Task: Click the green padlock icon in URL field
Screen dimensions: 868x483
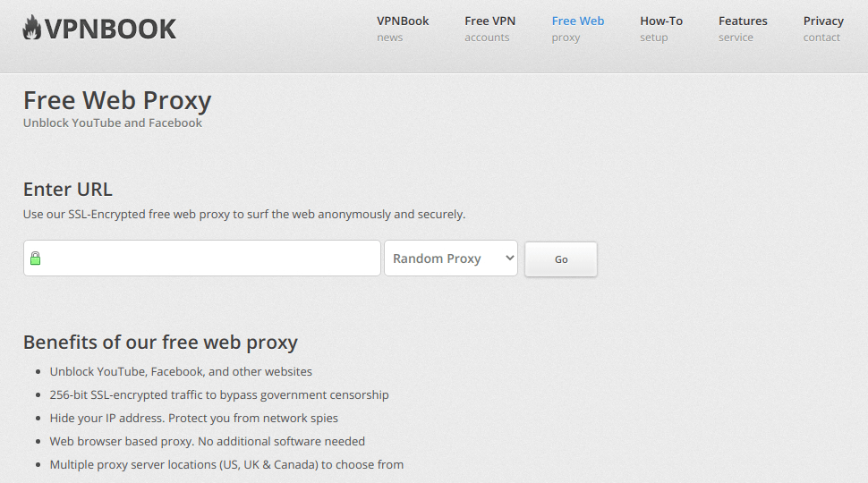Action: [36, 258]
